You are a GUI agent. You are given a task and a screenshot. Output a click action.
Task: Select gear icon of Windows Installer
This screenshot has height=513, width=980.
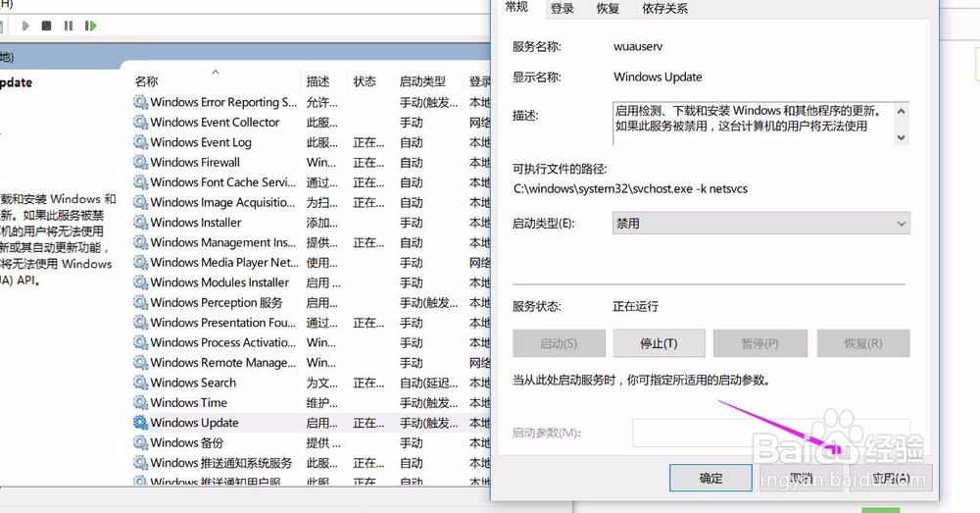coord(140,222)
